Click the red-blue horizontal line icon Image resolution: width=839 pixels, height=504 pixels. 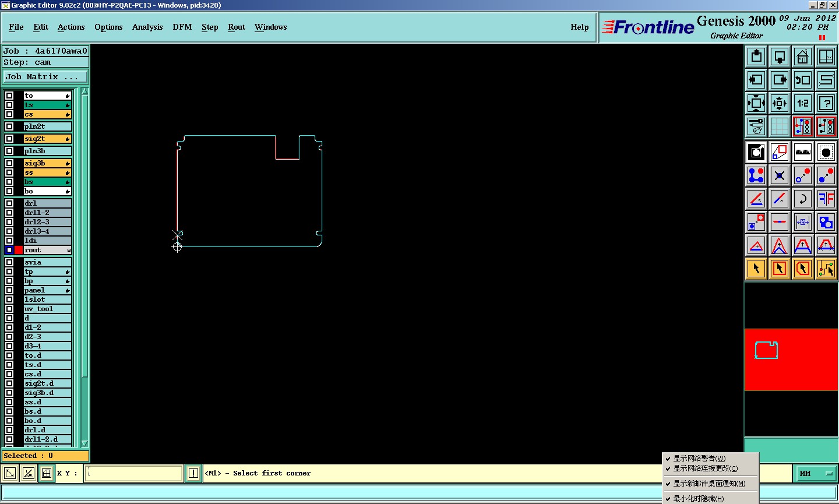780,222
